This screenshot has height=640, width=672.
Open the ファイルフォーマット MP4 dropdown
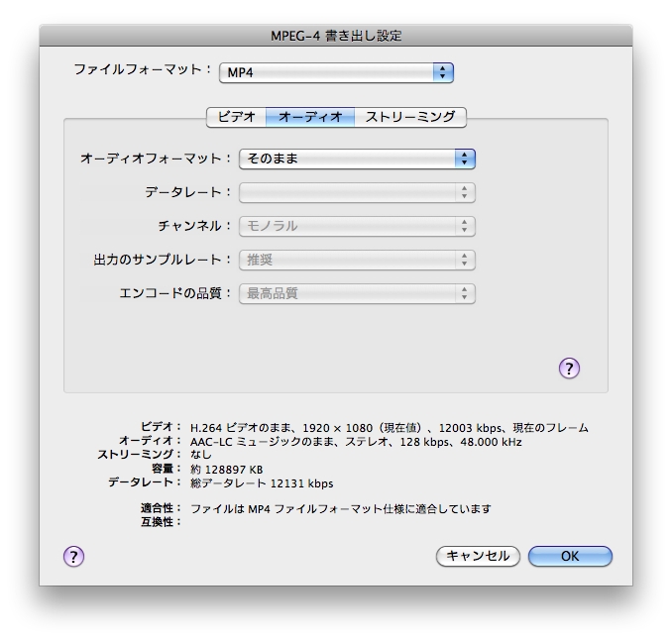coord(336,73)
